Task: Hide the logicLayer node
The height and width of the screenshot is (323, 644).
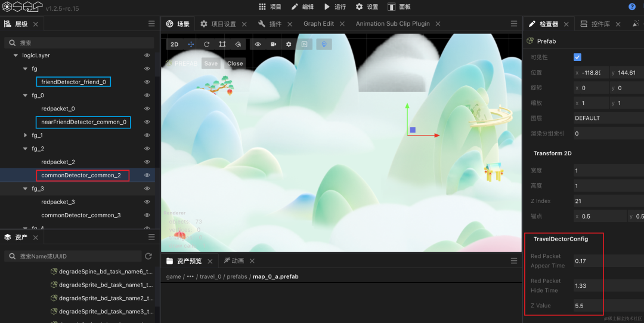Action: point(147,55)
